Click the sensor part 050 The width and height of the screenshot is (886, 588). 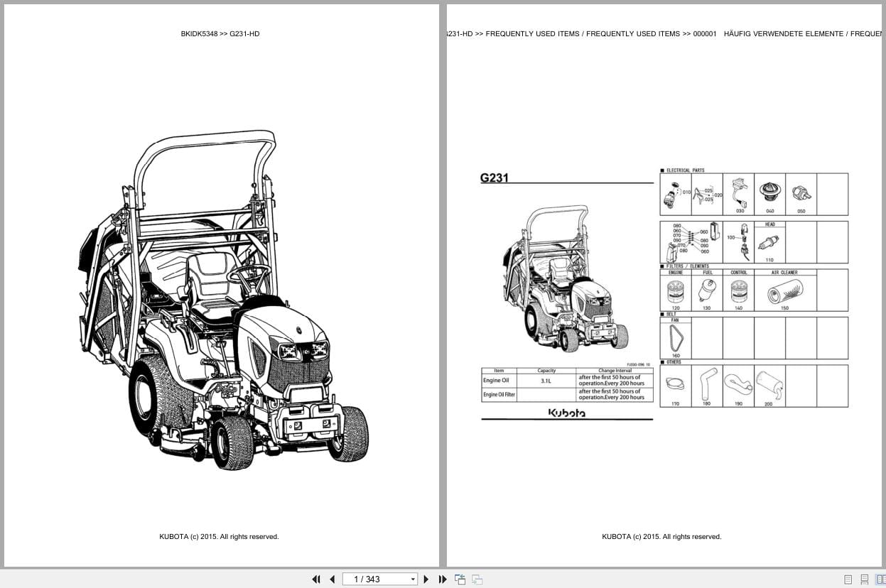pyautogui.click(x=801, y=193)
